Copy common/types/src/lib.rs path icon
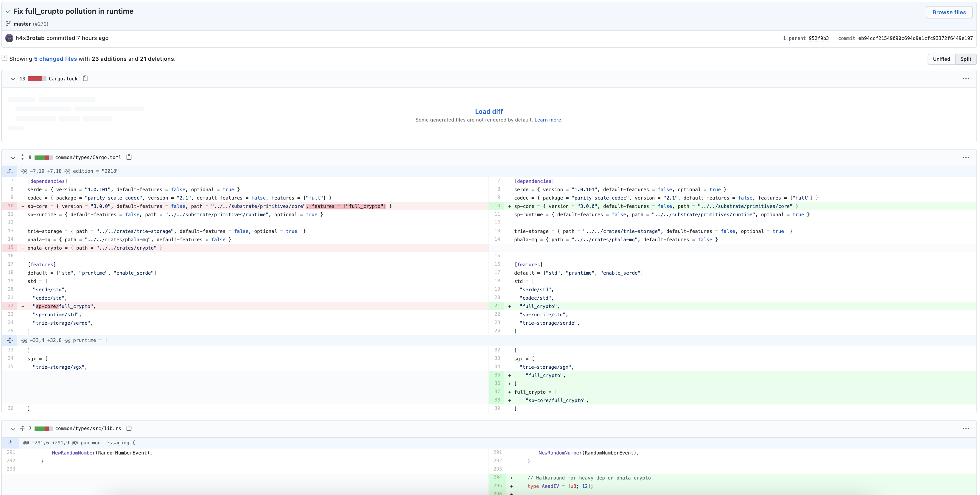This screenshot has height=495, width=980. tap(129, 428)
